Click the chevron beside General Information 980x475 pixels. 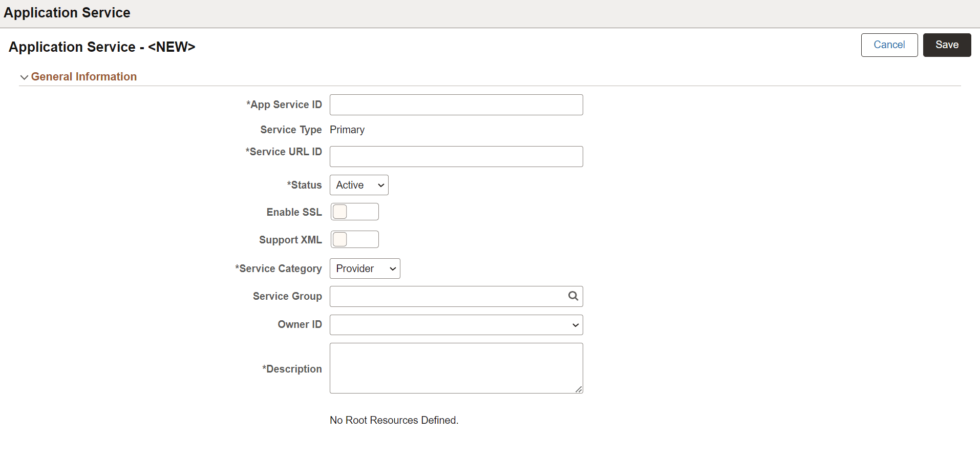[x=24, y=77]
